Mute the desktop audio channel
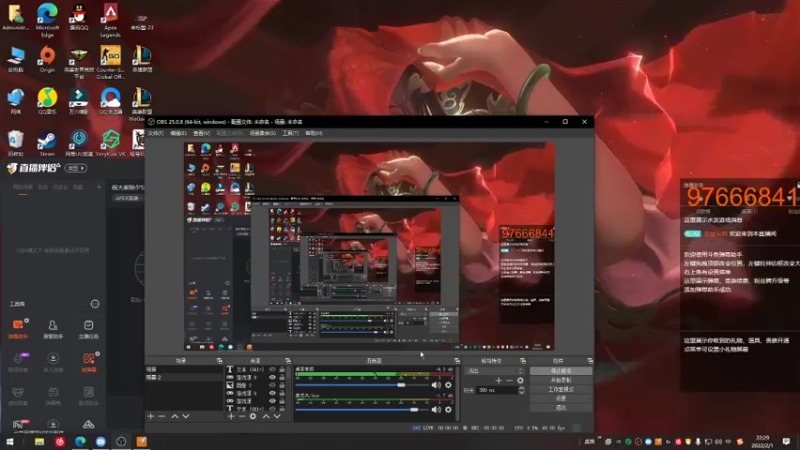This screenshot has width=800, height=450. tap(436, 385)
